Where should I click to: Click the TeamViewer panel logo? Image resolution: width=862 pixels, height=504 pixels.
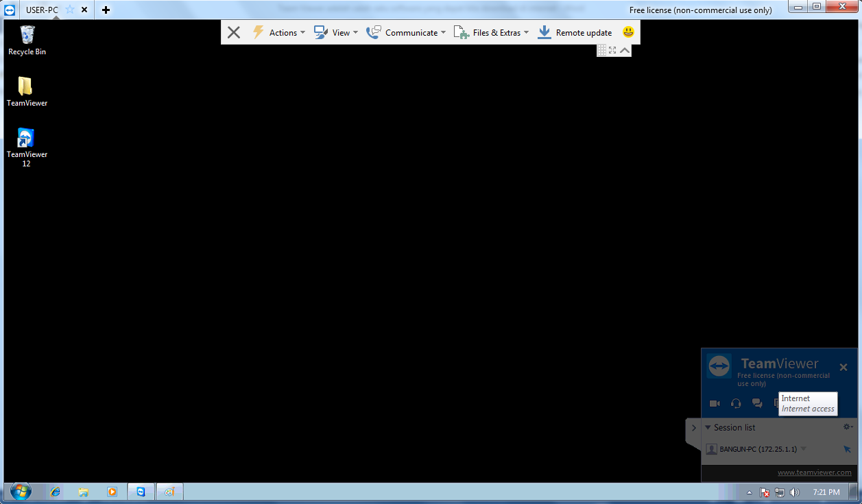(719, 366)
